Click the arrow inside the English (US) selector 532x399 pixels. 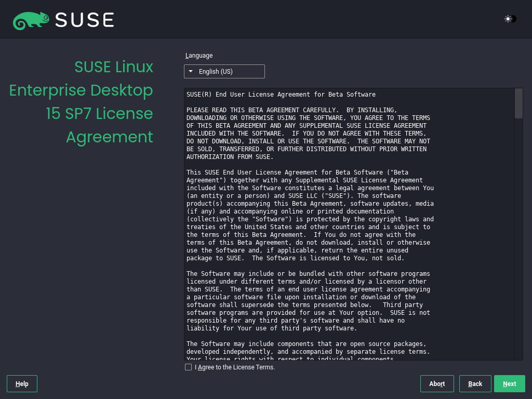[x=191, y=71]
